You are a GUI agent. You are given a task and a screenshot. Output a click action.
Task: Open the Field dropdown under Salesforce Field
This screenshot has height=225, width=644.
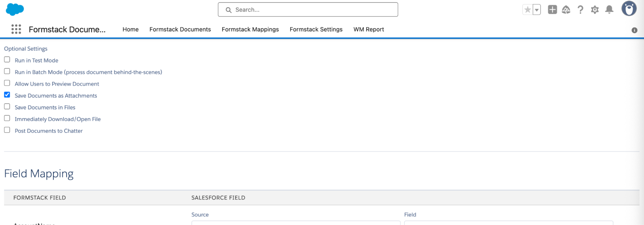point(508,222)
